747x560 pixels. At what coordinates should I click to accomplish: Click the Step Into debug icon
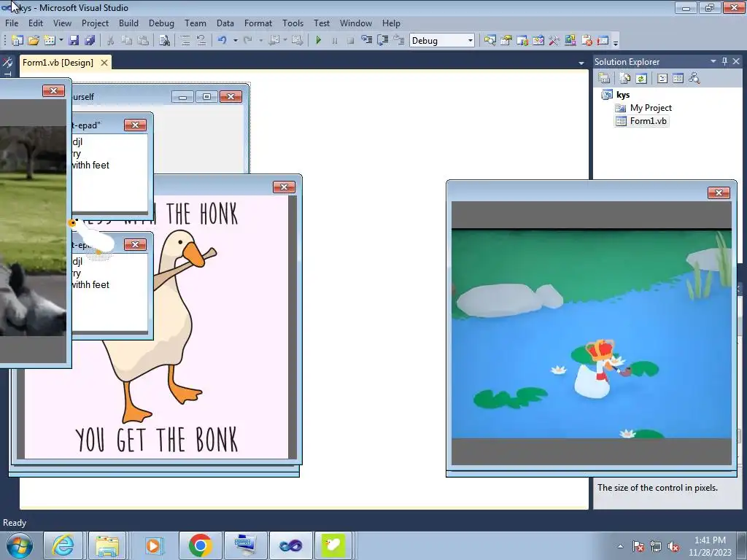click(366, 41)
